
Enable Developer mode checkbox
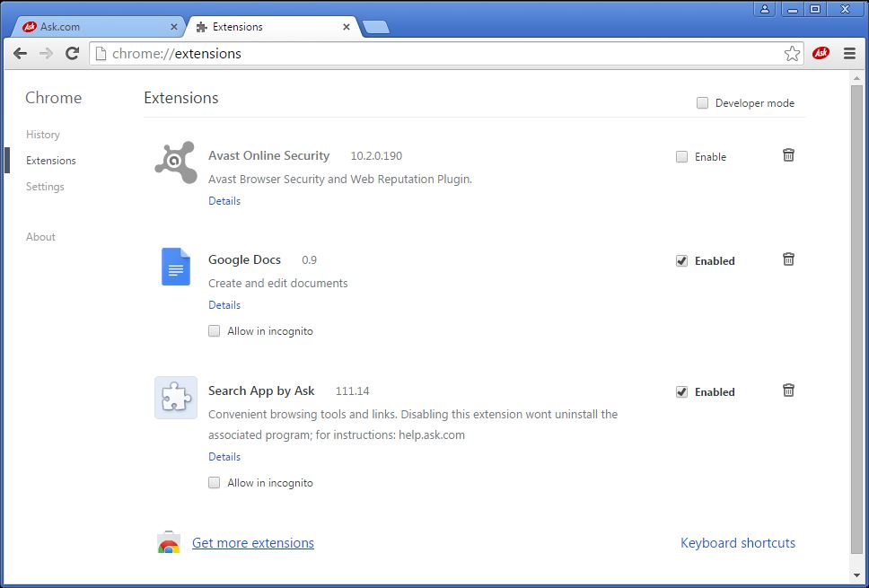point(702,103)
